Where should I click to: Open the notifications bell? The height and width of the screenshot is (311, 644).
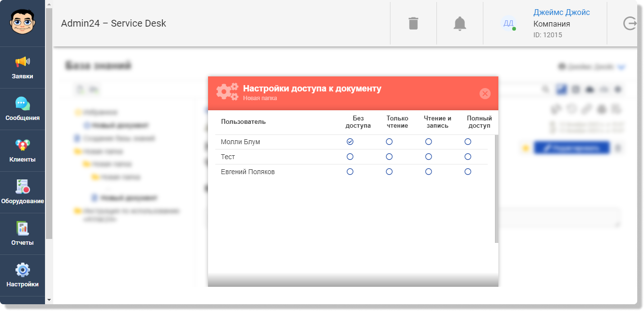(x=460, y=23)
